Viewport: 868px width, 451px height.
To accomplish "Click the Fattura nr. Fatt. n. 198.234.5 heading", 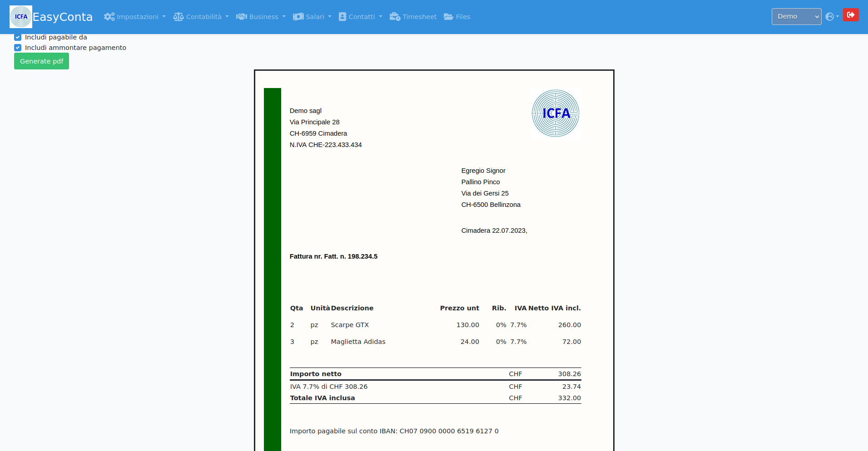I will (x=333, y=256).
